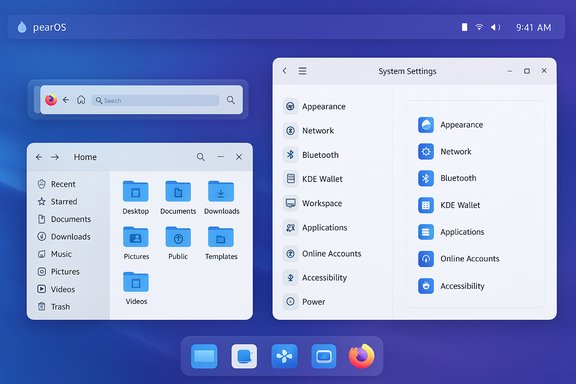Viewport: 576px width, 384px height.
Task: Click blue KDE Wallet icon in right panel
Action: 426,205
